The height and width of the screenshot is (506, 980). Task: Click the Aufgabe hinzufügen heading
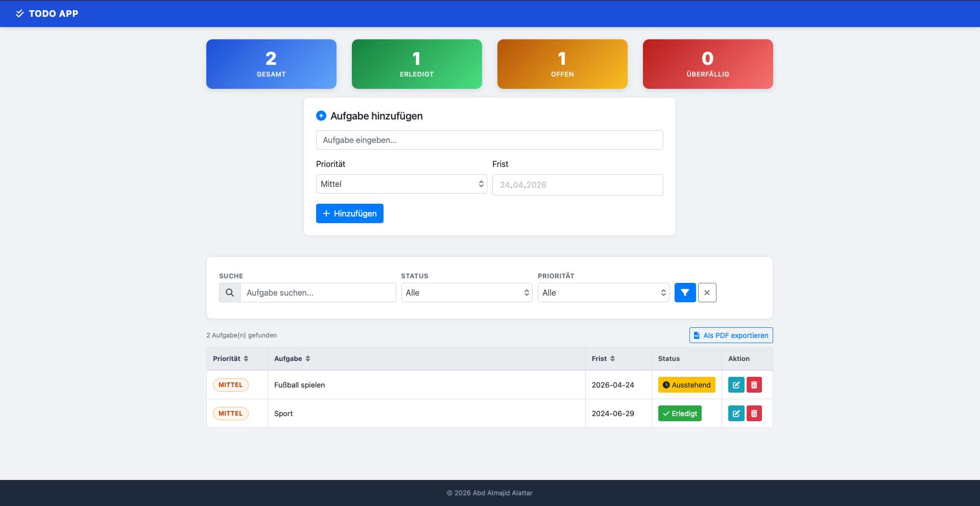pos(376,116)
